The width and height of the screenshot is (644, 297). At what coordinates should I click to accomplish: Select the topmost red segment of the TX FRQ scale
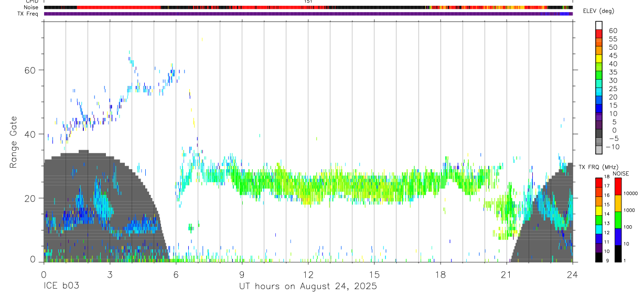599,183
